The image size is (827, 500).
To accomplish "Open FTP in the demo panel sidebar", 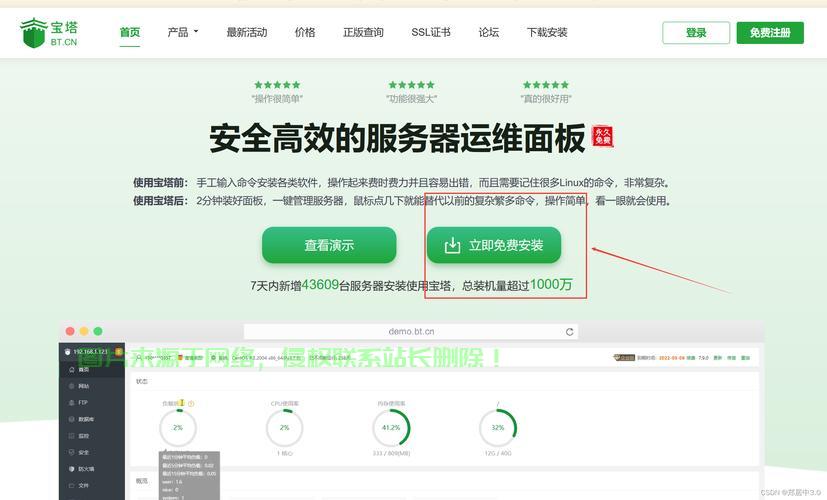I will point(83,403).
